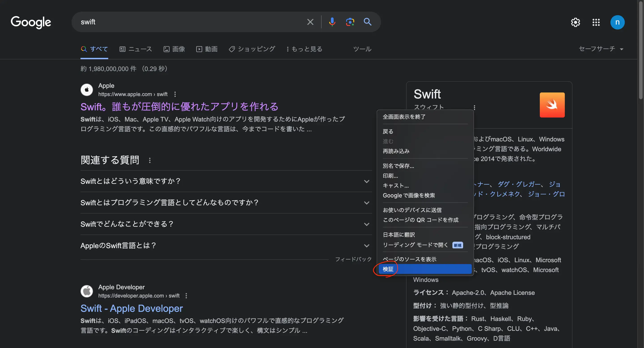Screen dimensions: 644x348
Task: Click the magnifier search button
Action: 367,22
